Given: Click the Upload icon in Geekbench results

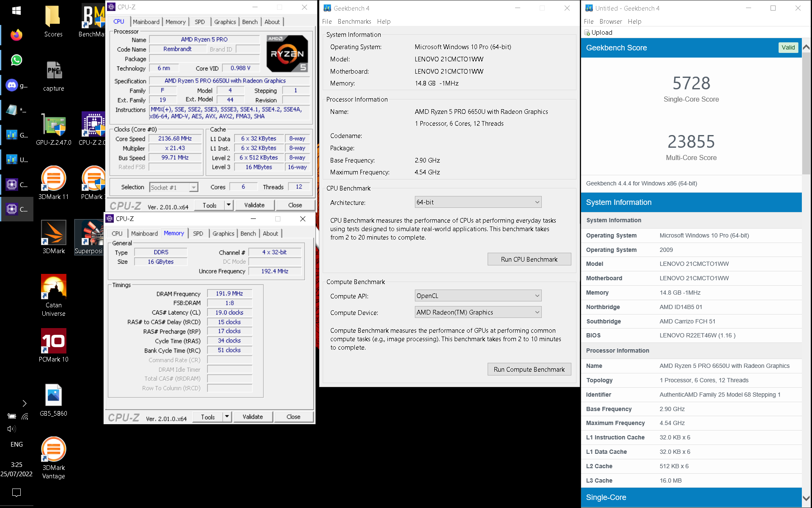Looking at the screenshot, I should (x=587, y=33).
